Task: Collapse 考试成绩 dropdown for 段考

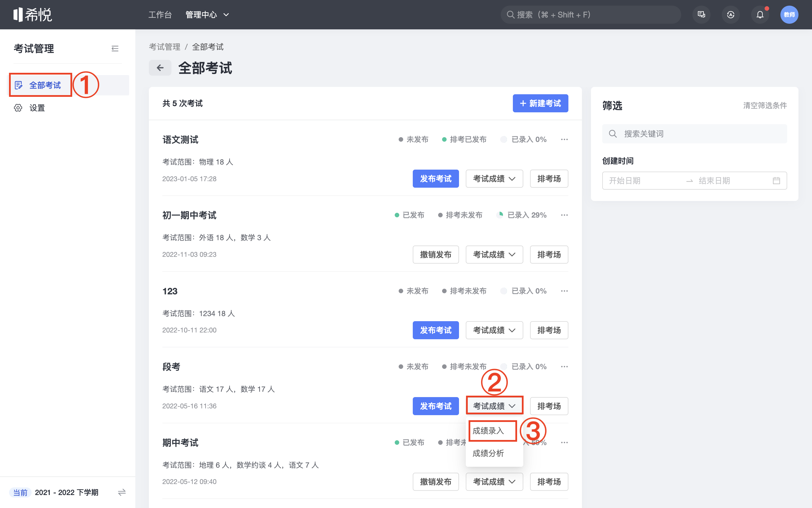Action: click(x=494, y=406)
